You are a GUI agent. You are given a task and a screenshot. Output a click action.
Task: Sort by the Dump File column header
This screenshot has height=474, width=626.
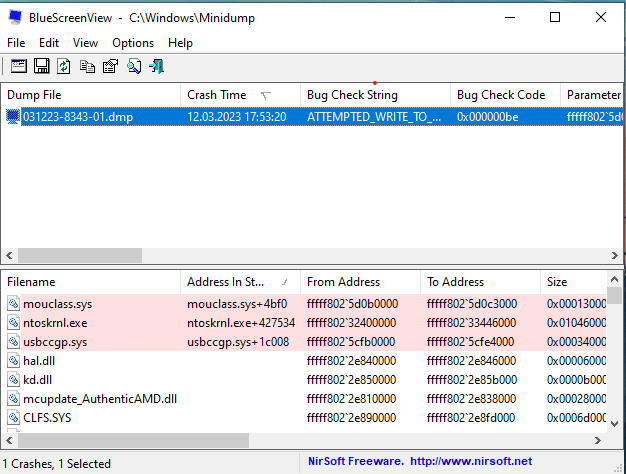click(91, 95)
